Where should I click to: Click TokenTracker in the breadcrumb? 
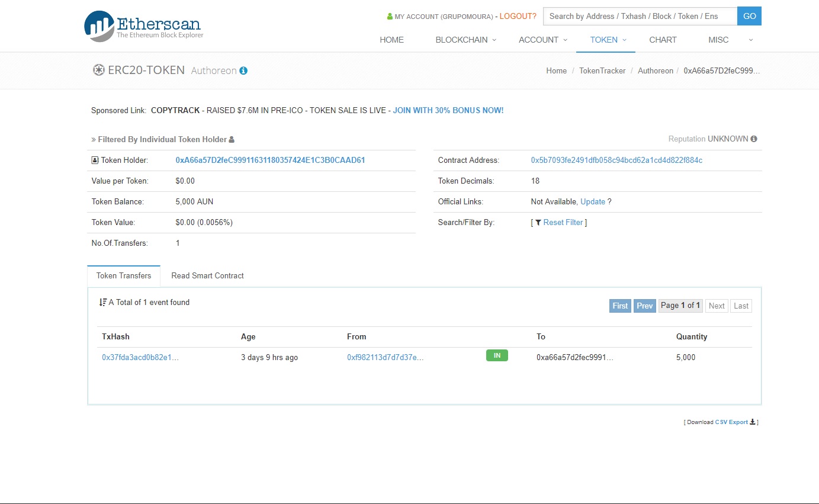pos(602,70)
